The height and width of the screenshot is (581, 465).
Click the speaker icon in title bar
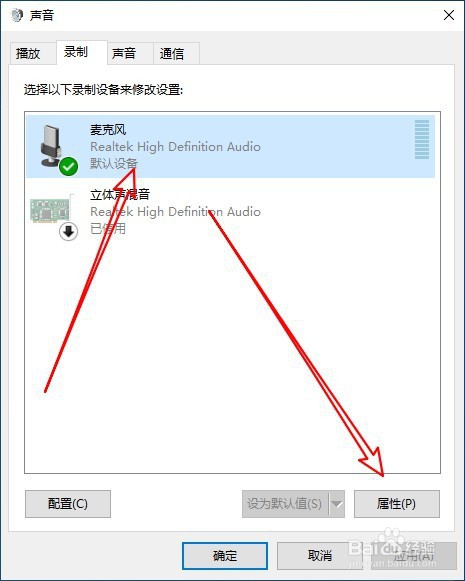tap(17, 16)
